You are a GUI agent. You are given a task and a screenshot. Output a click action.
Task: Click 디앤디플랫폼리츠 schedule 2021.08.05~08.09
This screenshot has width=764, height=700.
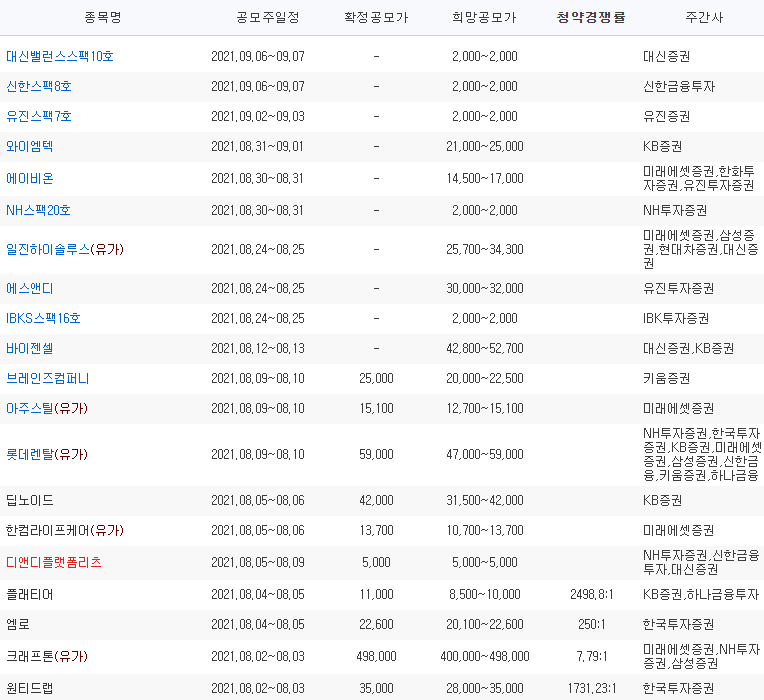258,563
